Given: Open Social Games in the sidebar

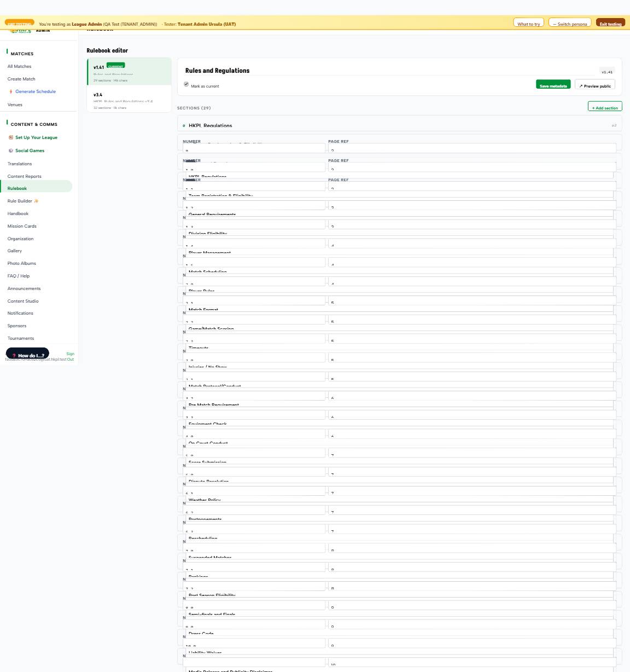Looking at the screenshot, I should click(30, 150).
